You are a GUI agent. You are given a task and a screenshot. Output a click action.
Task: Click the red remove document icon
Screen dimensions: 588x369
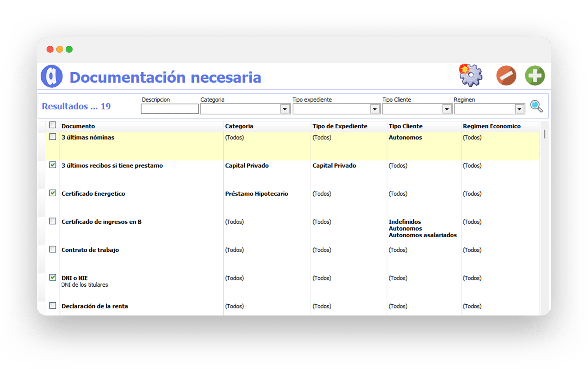point(506,76)
